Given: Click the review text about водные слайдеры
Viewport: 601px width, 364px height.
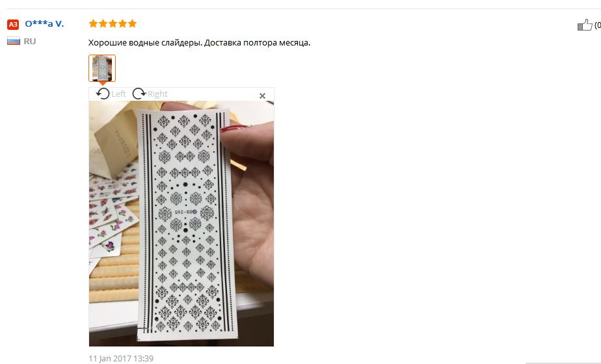Looking at the screenshot, I should pyautogui.click(x=199, y=42).
